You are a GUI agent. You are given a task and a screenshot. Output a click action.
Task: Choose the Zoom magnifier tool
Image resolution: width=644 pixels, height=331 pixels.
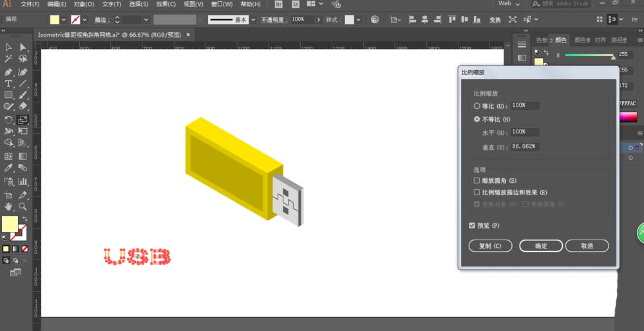pyautogui.click(x=23, y=206)
